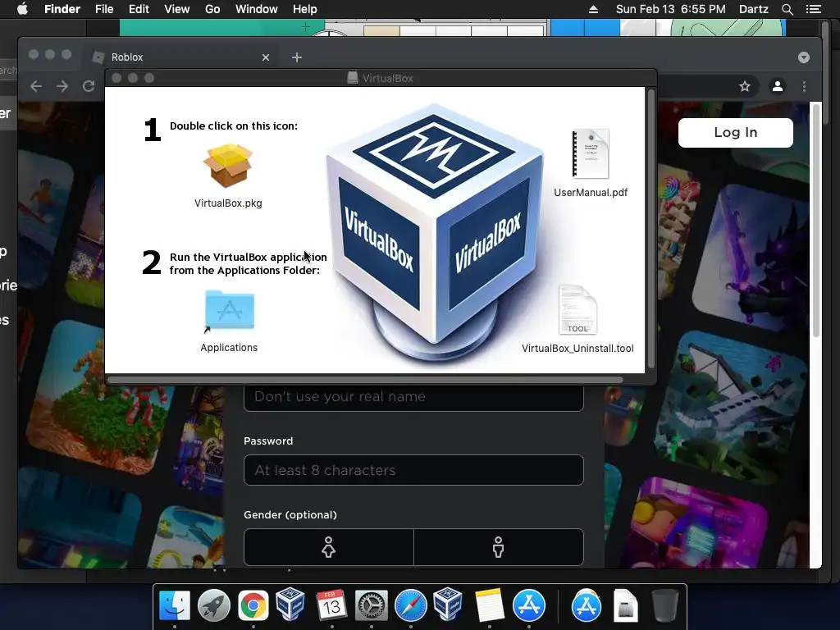Open the Window menu

point(257,9)
